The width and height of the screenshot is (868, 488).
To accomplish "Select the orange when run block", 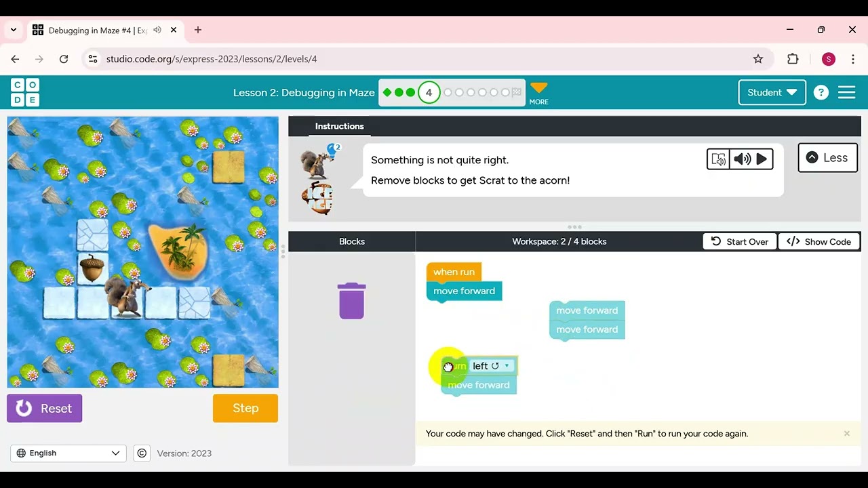I will point(454,272).
